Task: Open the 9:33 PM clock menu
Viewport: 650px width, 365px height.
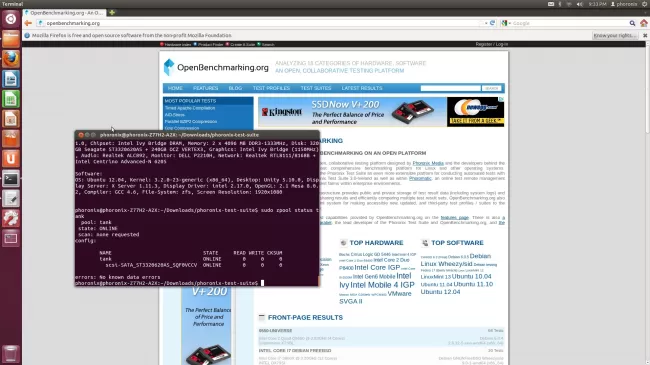Action: [597, 4]
